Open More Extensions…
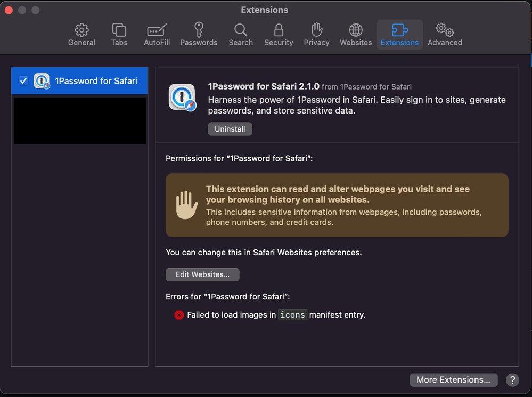Image resolution: width=532 pixels, height=397 pixels. pyautogui.click(x=453, y=380)
